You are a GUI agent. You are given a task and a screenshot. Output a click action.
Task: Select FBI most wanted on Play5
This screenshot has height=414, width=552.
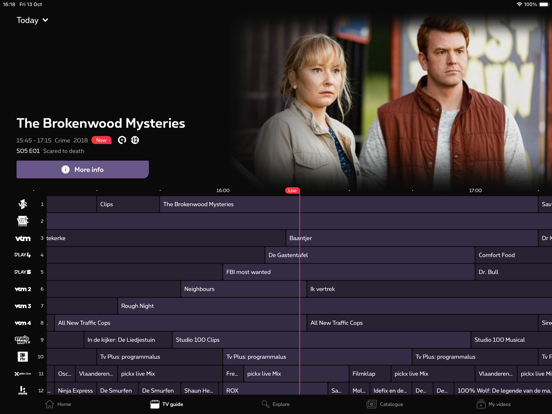[x=349, y=272]
